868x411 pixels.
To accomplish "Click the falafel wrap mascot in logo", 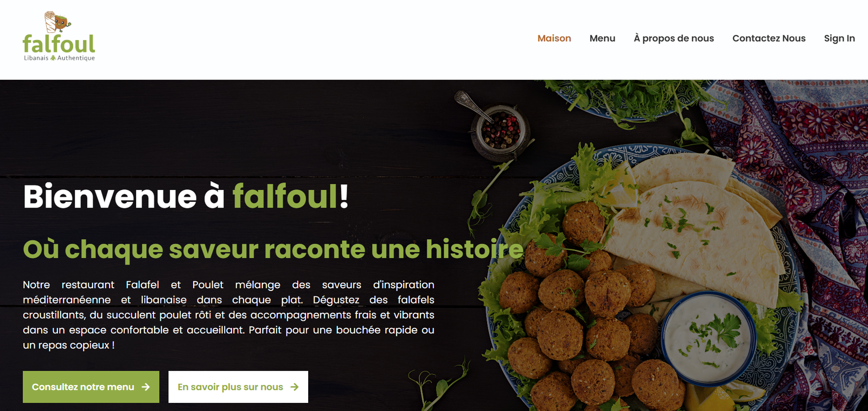I will (x=57, y=22).
